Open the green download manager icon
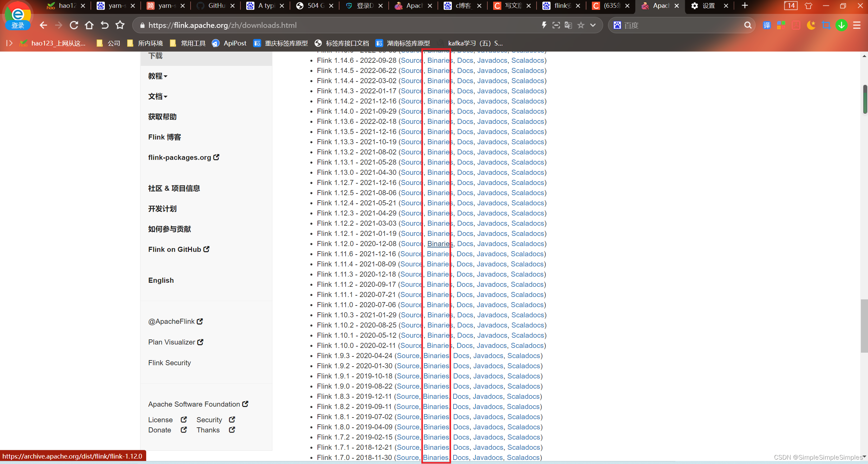 pyautogui.click(x=842, y=25)
